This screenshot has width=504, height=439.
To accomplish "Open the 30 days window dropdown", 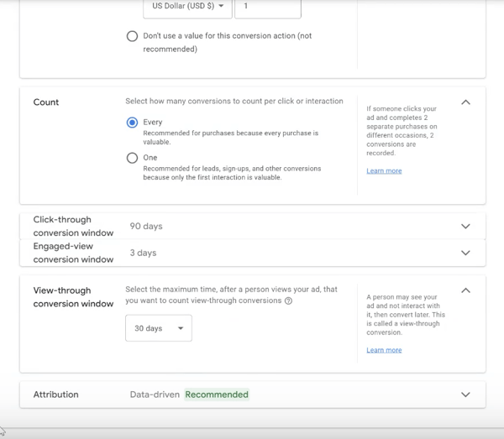I will [159, 328].
